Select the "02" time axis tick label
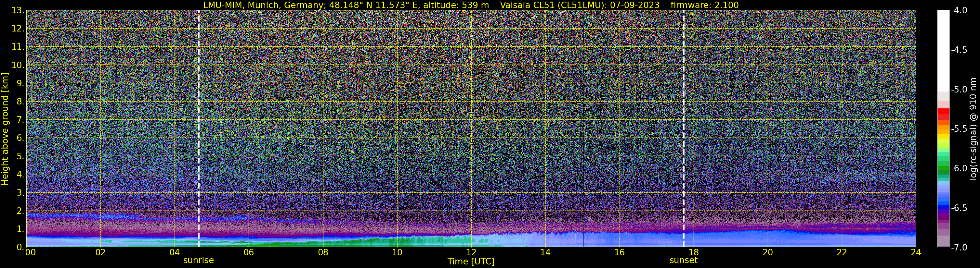The width and height of the screenshot is (980, 268). click(100, 252)
